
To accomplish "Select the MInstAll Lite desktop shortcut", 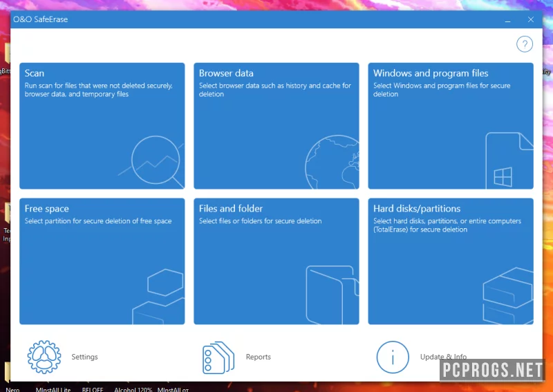I will [53, 389].
